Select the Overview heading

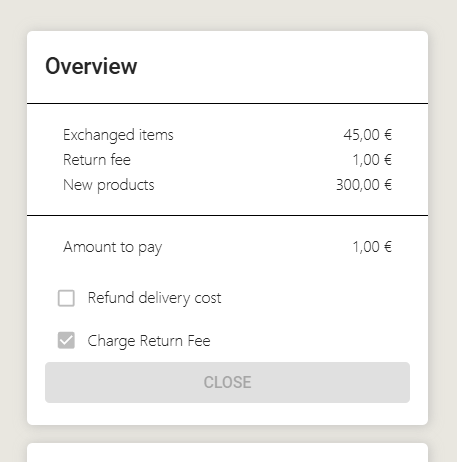point(91,66)
